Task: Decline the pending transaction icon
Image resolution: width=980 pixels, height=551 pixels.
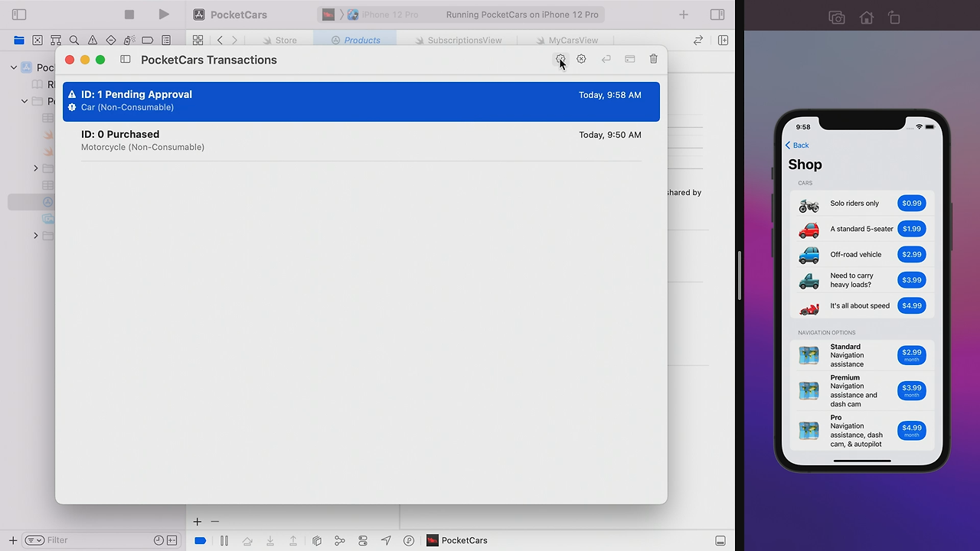Action: (582, 59)
